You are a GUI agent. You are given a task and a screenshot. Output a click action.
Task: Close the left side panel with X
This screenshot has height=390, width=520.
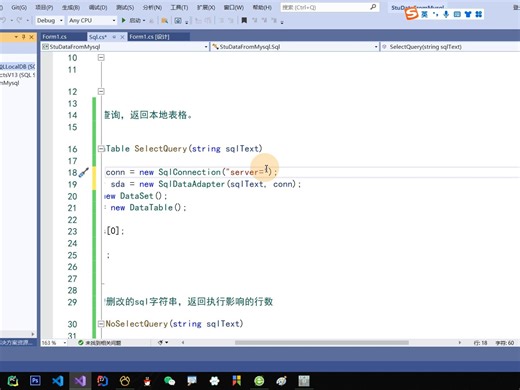31,37
